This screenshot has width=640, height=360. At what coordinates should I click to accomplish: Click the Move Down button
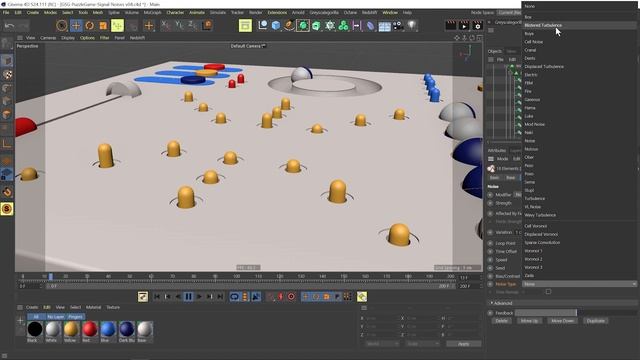pos(562,321)
